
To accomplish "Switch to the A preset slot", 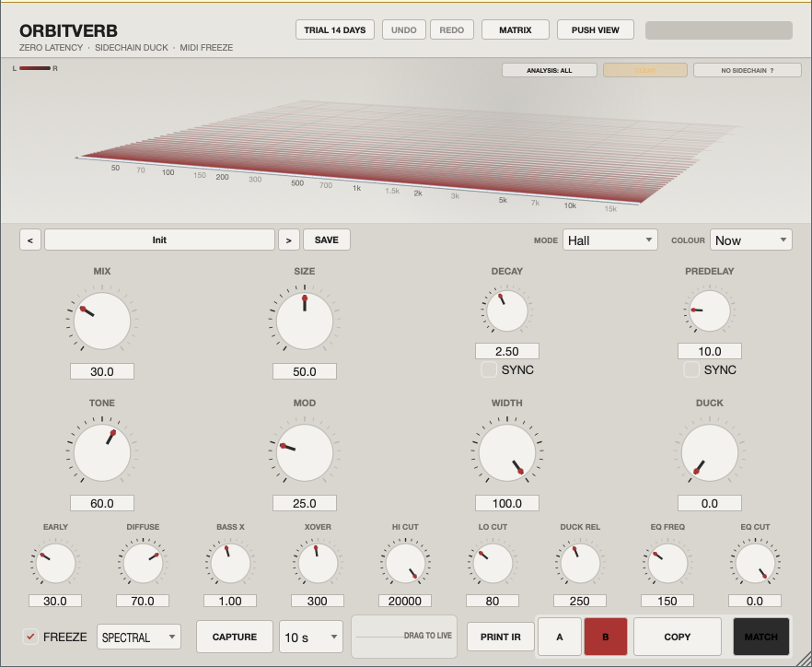I will pos(560,637).
